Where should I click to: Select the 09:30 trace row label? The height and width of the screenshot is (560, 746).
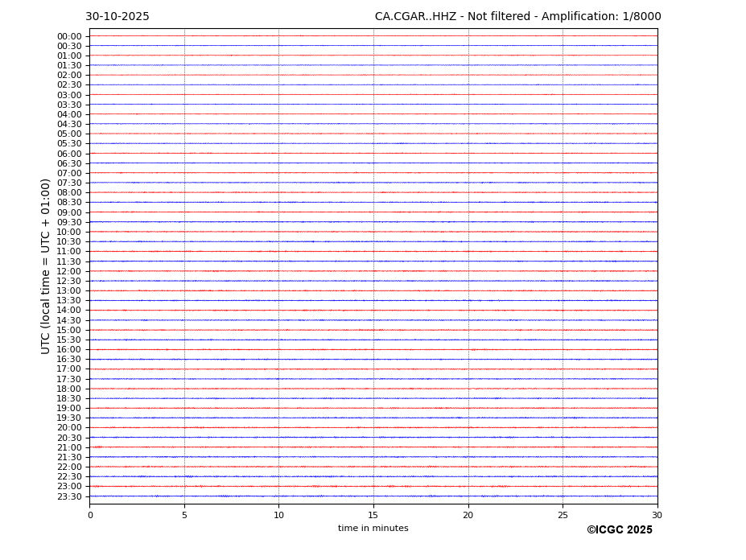69,222
